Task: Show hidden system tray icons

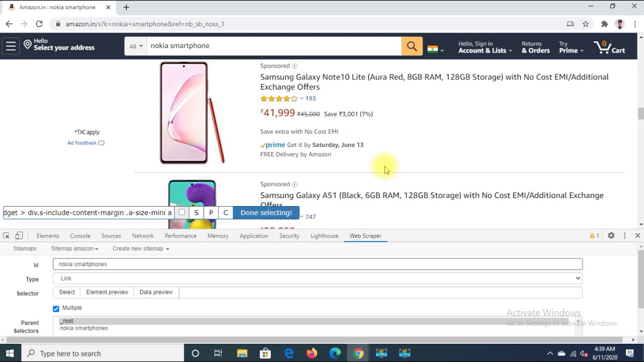Action: click(x=549, y=353)
